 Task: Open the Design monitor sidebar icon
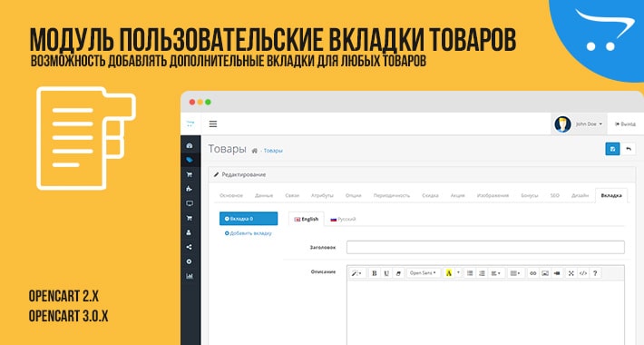[x=190, y=203]
